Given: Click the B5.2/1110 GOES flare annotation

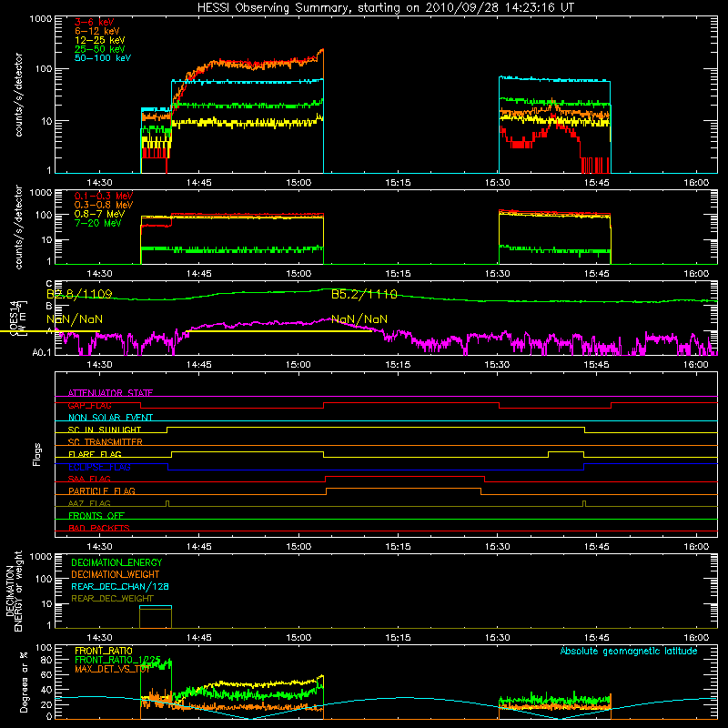Looking at the screenshot, I should point(364,294).
